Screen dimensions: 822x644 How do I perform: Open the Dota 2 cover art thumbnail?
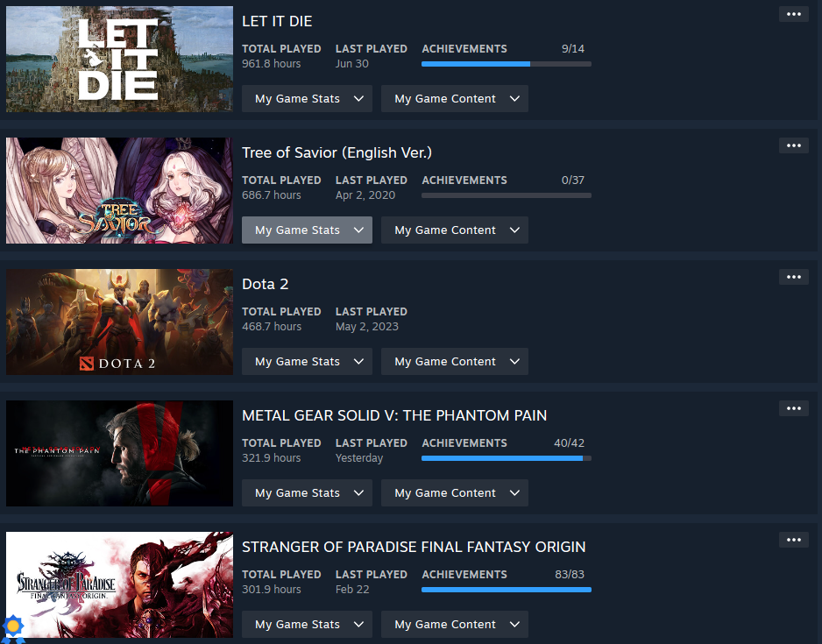coord(119,322)
